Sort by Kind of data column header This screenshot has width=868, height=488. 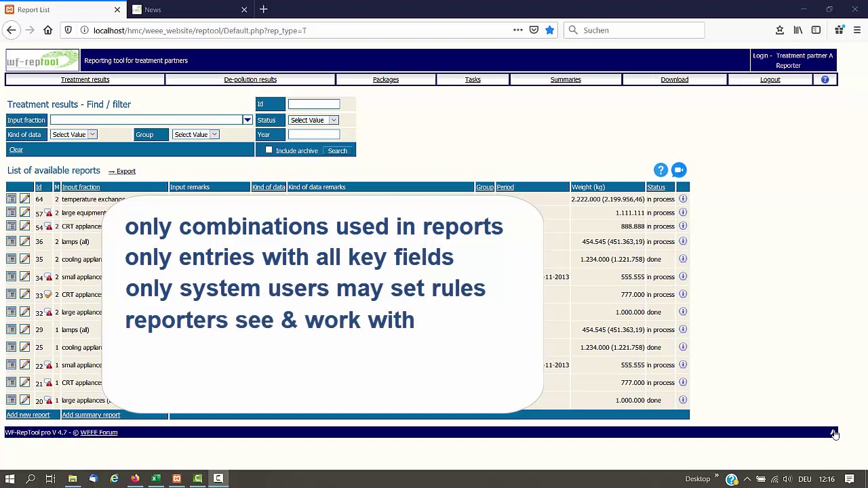click(269, 187)
